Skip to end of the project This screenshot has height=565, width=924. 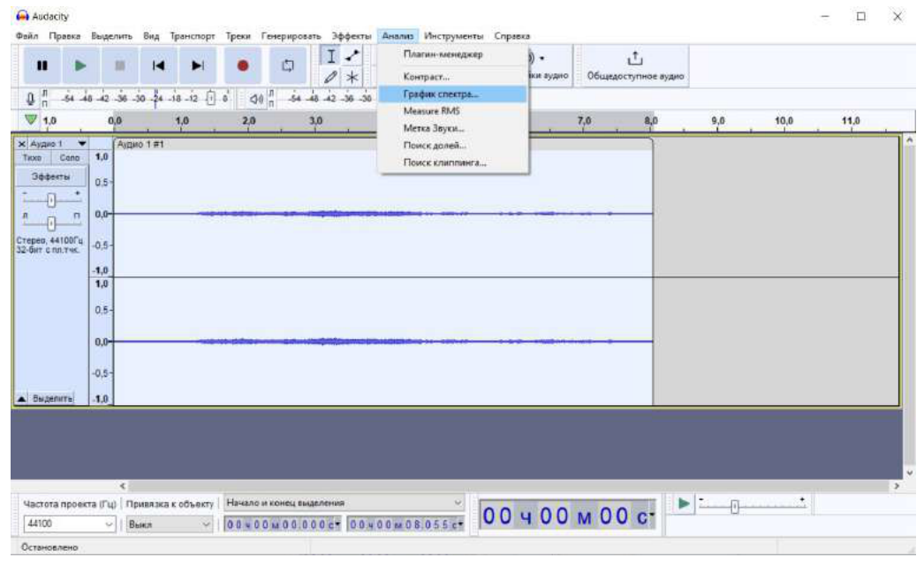tap(198, 65)
